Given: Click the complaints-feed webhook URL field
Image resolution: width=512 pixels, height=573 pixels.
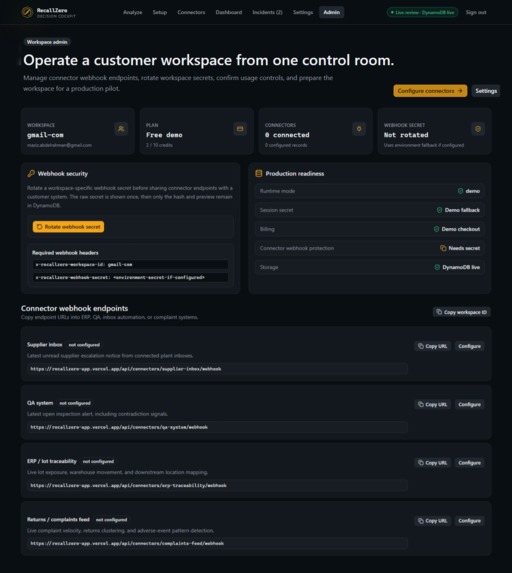Looking at the screenshot, I should click(x=217, y=543).
